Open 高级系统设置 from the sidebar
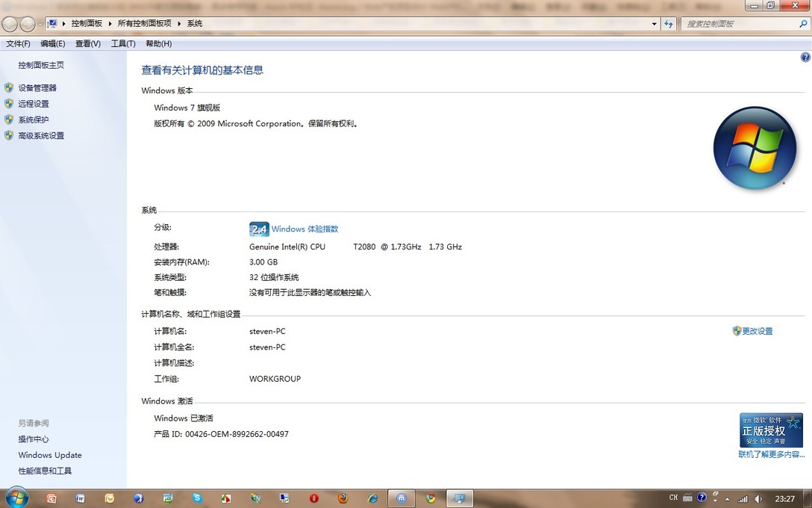The width and height of the screenshot is (812, 508). [42, 136]
